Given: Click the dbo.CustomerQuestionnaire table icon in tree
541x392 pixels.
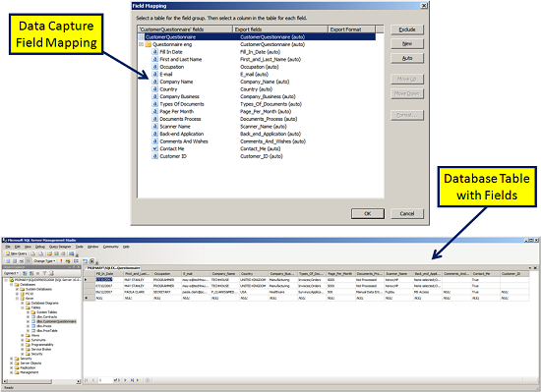Looking at the screenshot, I should pos(33,321).
